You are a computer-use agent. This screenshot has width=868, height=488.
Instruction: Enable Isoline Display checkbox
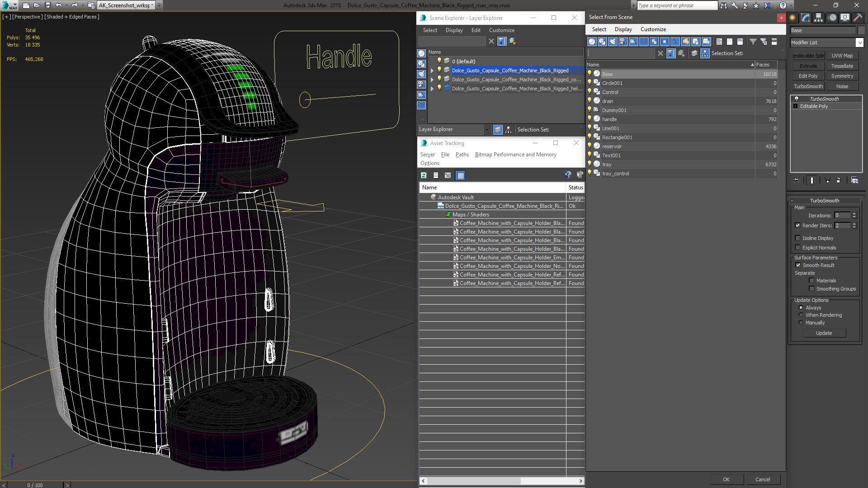point(797,238)
